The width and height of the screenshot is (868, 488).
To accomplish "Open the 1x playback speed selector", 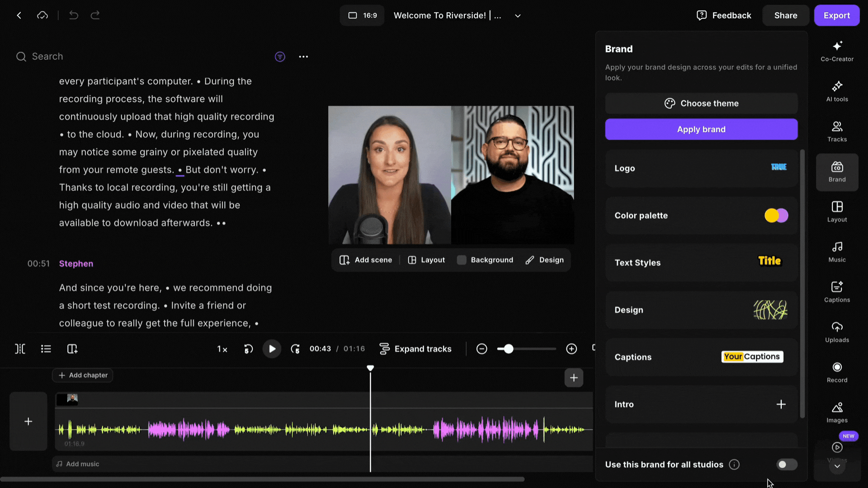I will (x=222, y=349).
